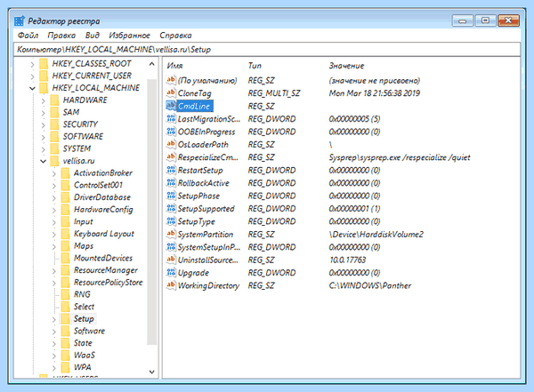Click the value '10.0.17763'
Image resolution: width=534 pixels, height=392 pixels.
coord(347,260)
